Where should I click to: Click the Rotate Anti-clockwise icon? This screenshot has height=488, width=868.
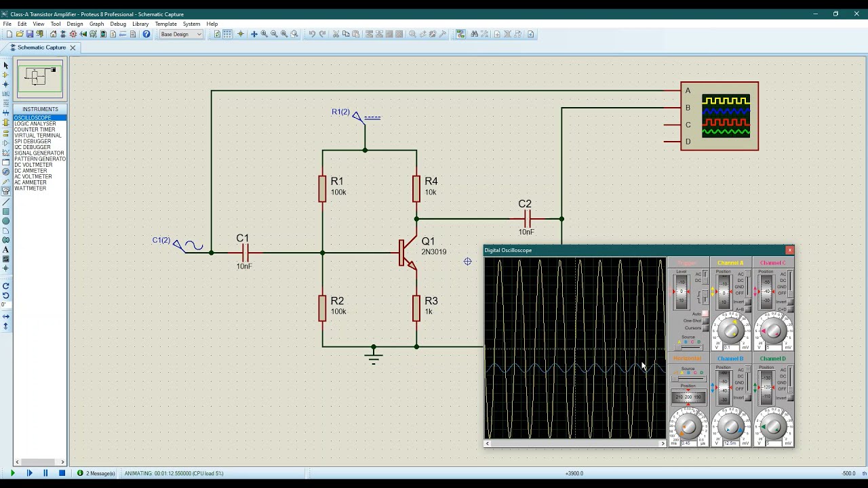click(x=5, y=295)
